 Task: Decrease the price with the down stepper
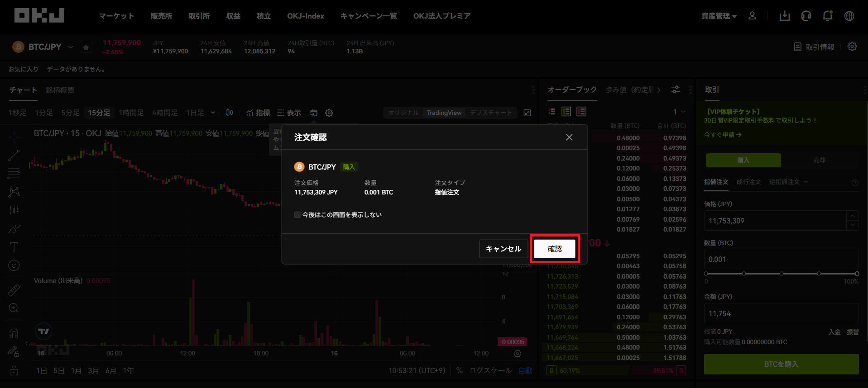tap(853, 225)
